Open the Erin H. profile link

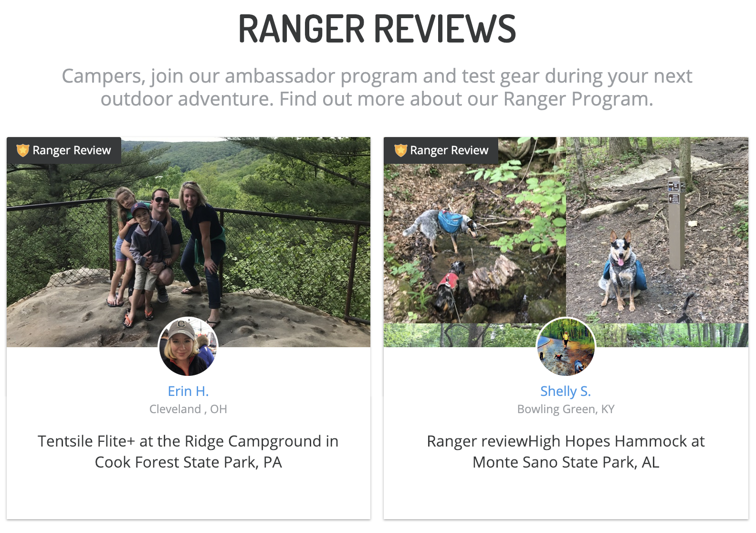(x=188, y=391)
